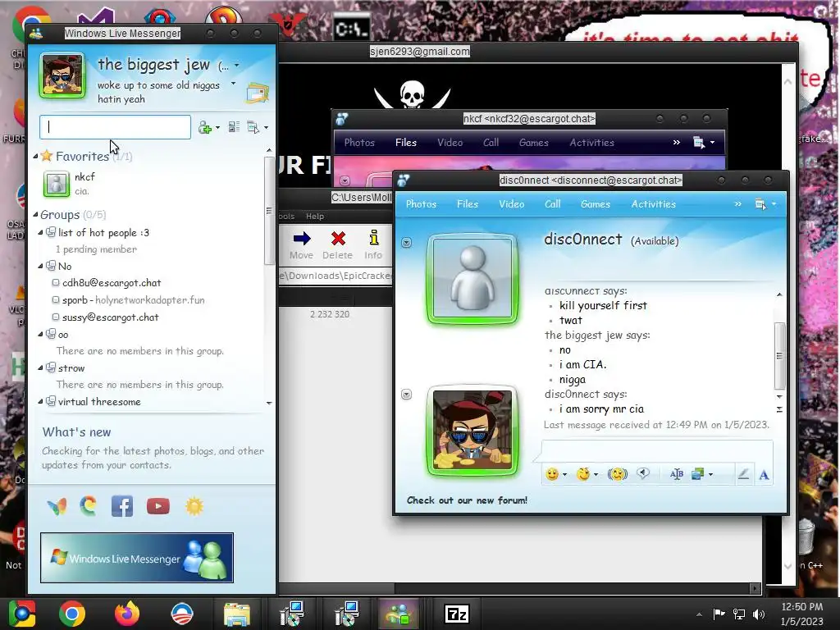Collapse the 'virtual threesome' group
Screen dimensions: 840x630
(40, 401)
